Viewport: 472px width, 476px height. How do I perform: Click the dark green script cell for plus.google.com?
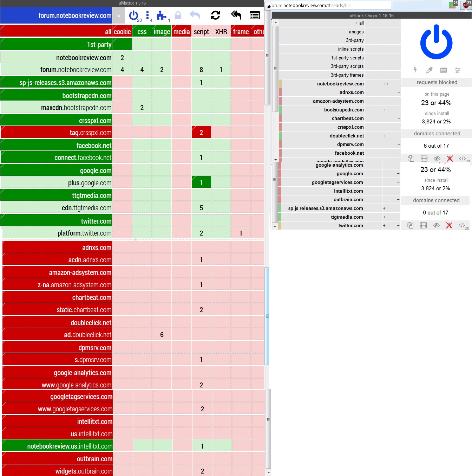pos(201,183)
